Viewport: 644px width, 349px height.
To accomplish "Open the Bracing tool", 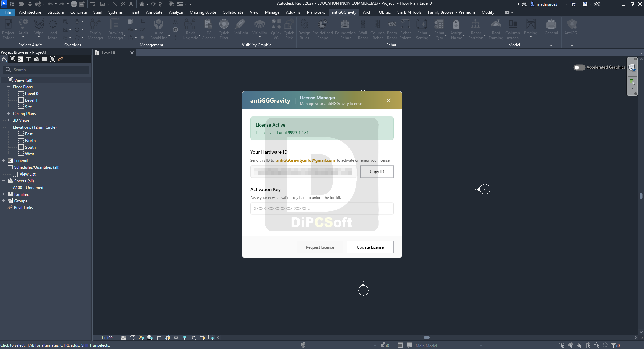I will [530, 28].
